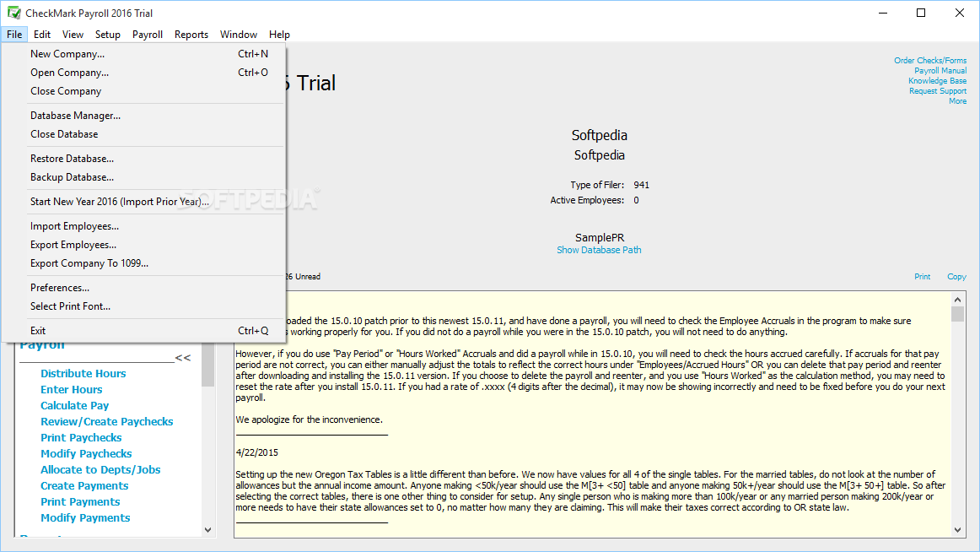The image size is (980, 552).
Task: Click the message pane scroll up arrow
Action: pyautogui.click(x=957, y=300)
